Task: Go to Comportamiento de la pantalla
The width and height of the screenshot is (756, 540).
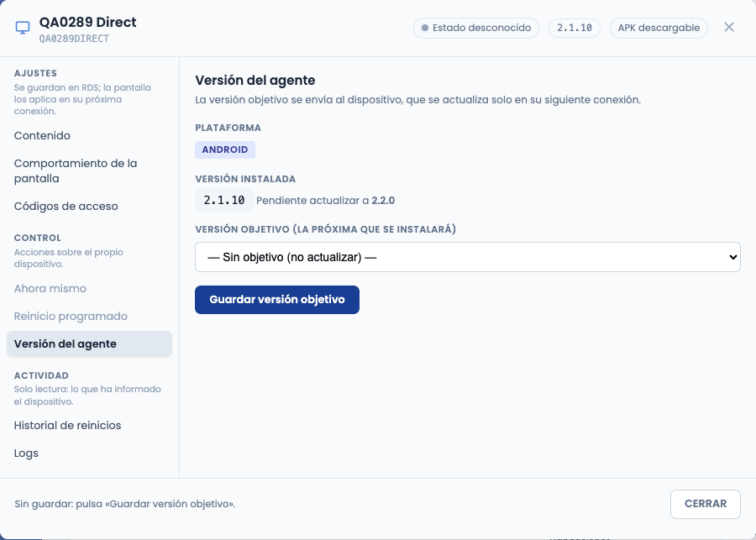Action: [76, 170]
